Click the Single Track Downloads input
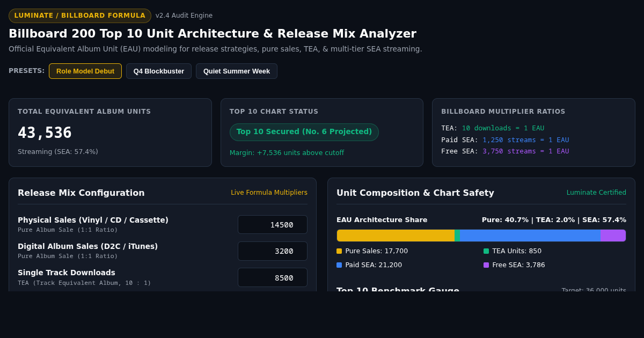 point(273,277)
